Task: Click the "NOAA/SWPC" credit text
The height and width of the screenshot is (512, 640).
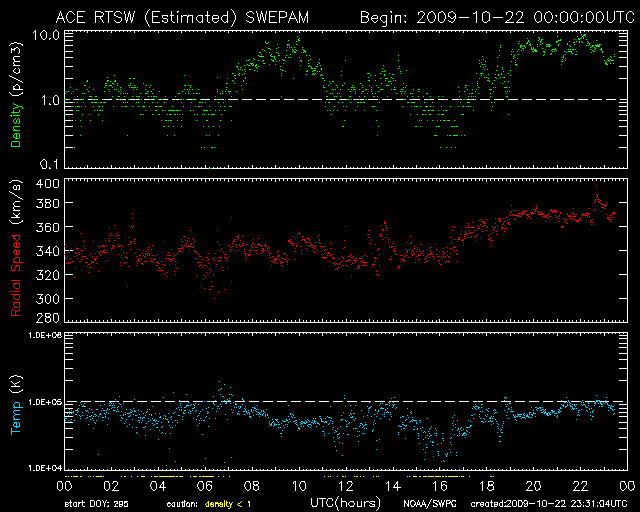Action: click(429, 504)
